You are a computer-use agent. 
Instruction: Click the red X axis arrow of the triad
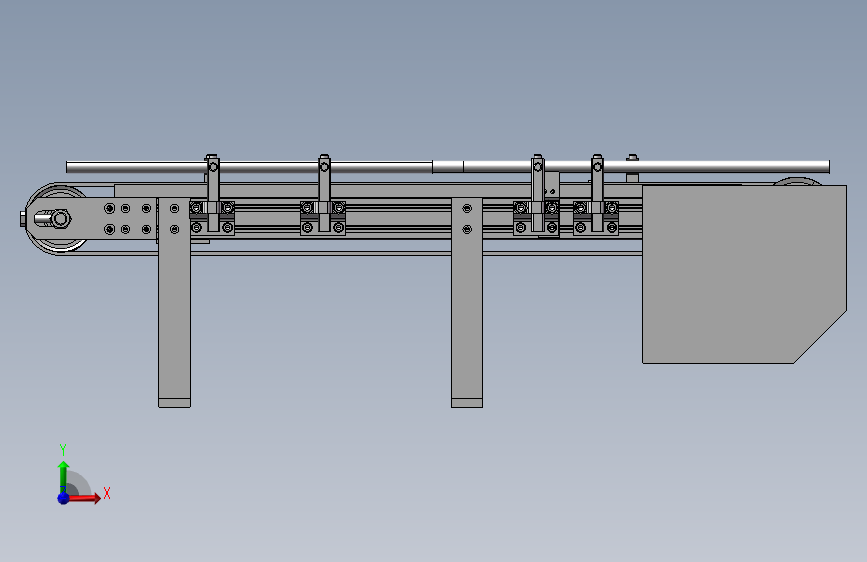tap(84, 498)
